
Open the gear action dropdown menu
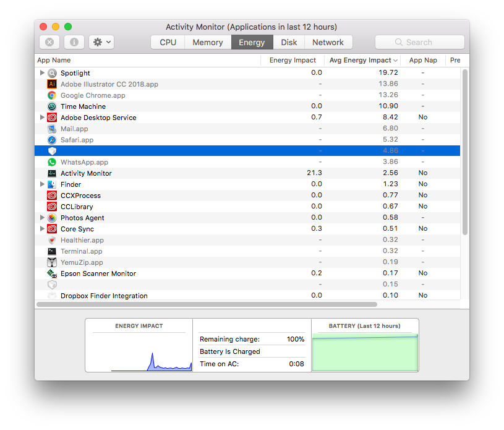(101, 42)
